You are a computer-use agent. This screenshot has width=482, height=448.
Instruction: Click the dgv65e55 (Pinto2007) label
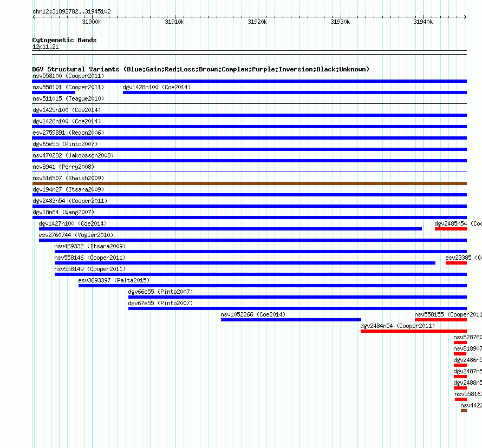click(x=65, y=144)
